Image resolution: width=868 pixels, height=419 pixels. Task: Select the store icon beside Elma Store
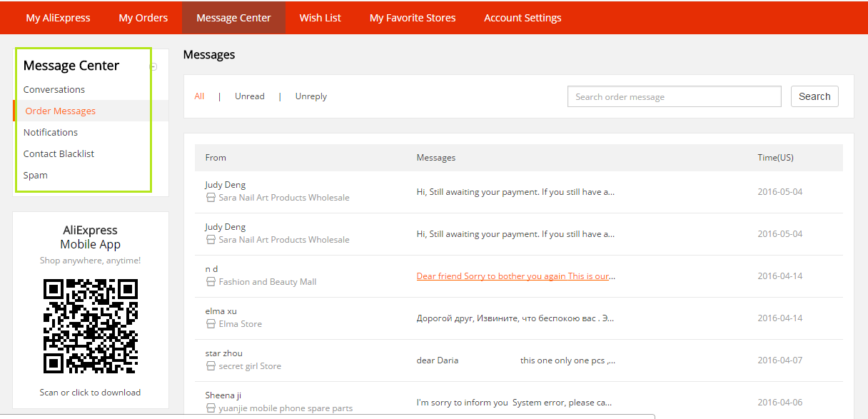(211, 324)
